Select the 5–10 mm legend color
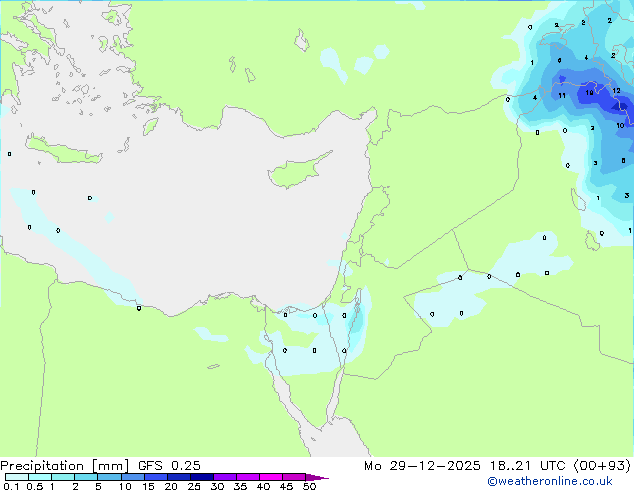634x490 pixels. pyautogui.click(x=109, y=477)
